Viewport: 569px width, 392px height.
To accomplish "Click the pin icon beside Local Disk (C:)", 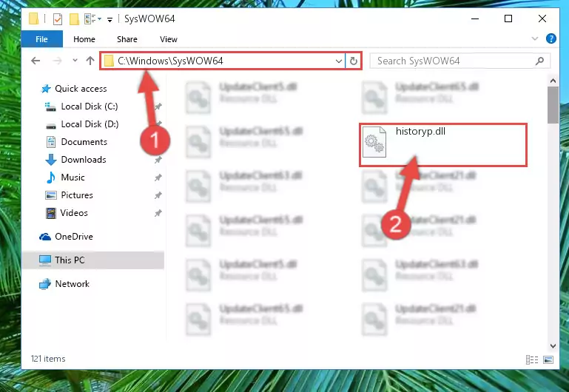I will point(158,107).
